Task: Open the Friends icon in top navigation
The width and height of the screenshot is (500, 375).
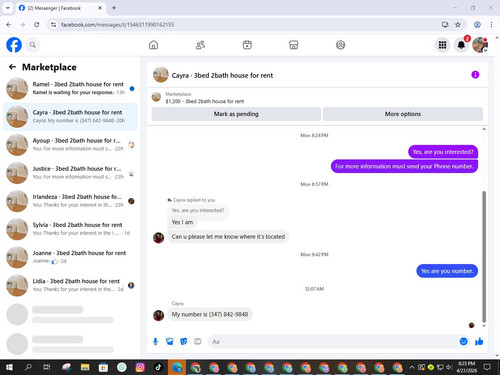Action: 200,45
